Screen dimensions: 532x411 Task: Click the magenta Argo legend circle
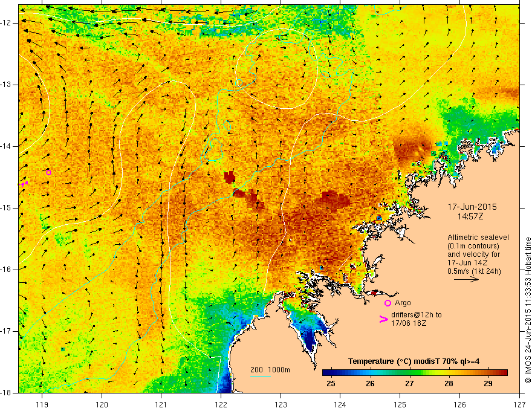(x=388, y=303)
